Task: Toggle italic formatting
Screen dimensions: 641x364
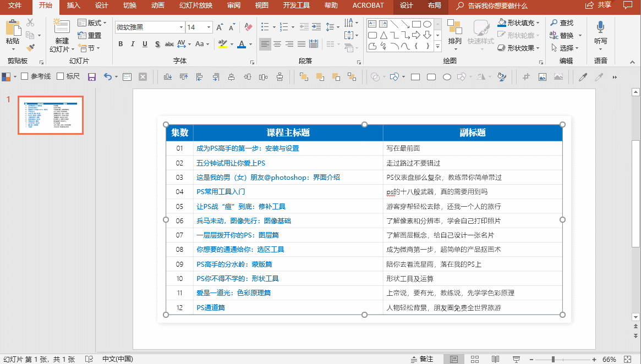Action: [133, 43]
